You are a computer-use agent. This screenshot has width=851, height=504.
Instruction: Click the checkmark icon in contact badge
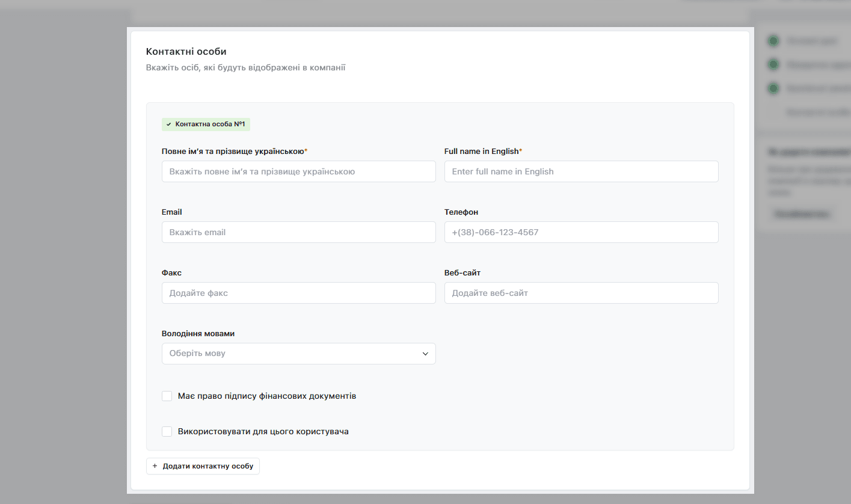click(169, 124)
